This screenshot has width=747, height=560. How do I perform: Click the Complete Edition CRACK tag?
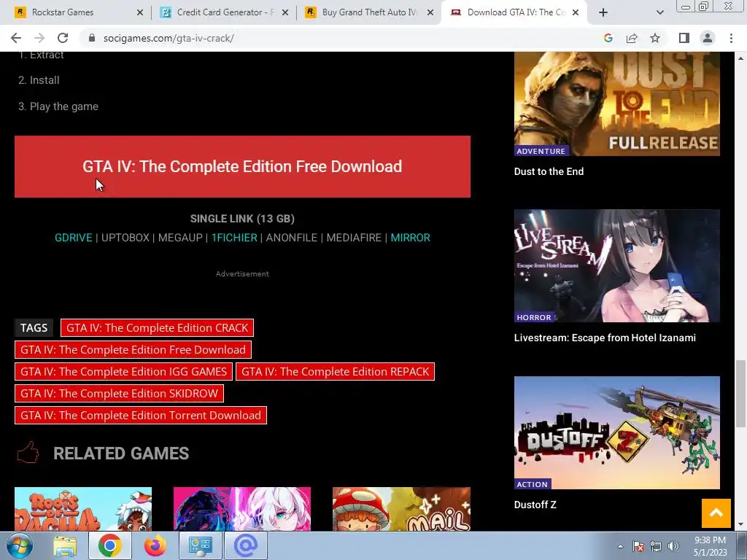(158, 327)
